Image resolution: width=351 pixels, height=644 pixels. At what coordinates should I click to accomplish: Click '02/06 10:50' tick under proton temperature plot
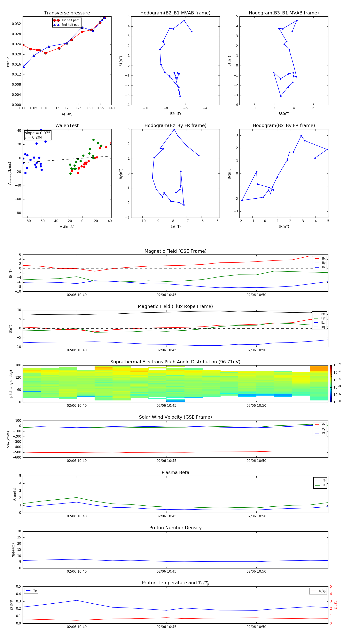[256, 627]
